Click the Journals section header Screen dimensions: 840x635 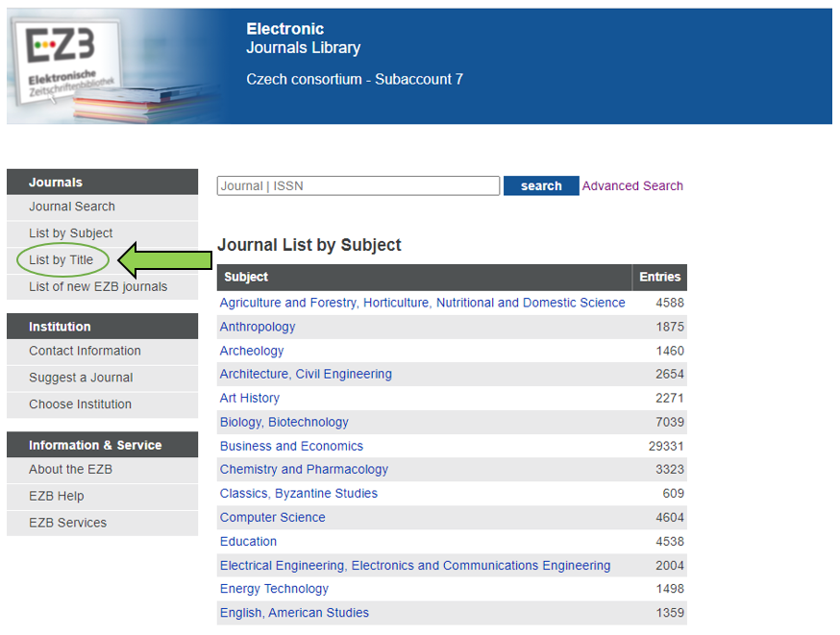(102, 182)
